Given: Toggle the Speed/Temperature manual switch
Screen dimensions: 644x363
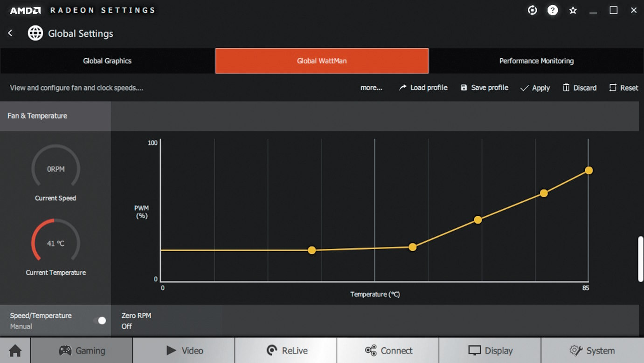Looking at the screenshot, I should (100, 321).
